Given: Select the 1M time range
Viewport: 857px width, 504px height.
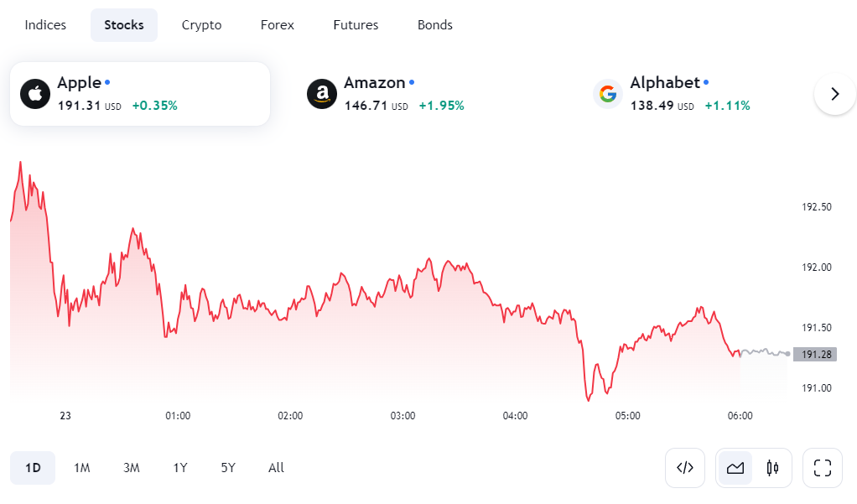Looking at the screenshot, I should tap(82, 468).
